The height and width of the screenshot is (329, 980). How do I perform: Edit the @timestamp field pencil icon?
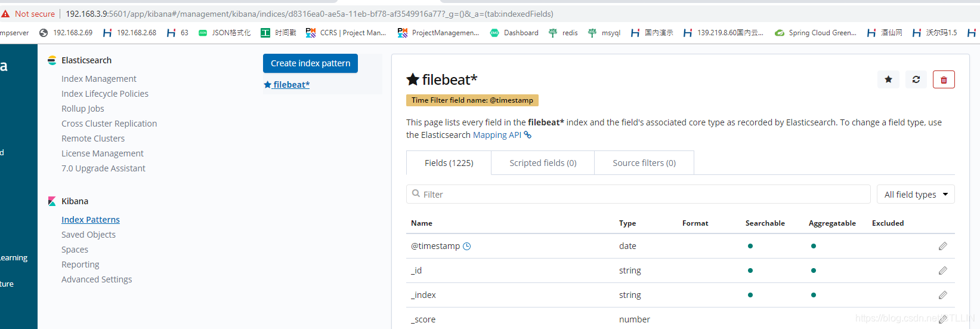click(x=942, y=246)
